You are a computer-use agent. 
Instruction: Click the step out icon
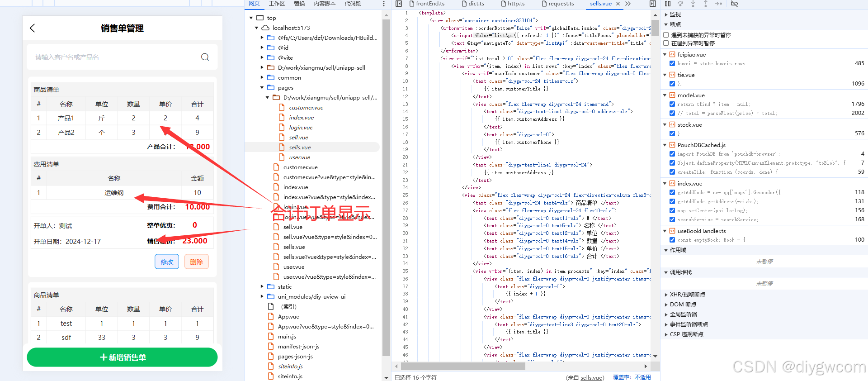(x=706, y=4)
